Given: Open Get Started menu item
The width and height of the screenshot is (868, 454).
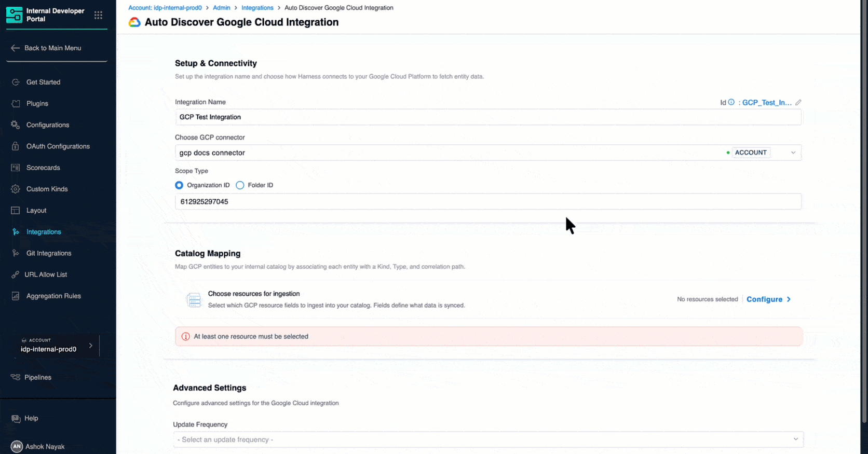Looking at the screenshot, I should pyautogui.click(x=43, y=82).
